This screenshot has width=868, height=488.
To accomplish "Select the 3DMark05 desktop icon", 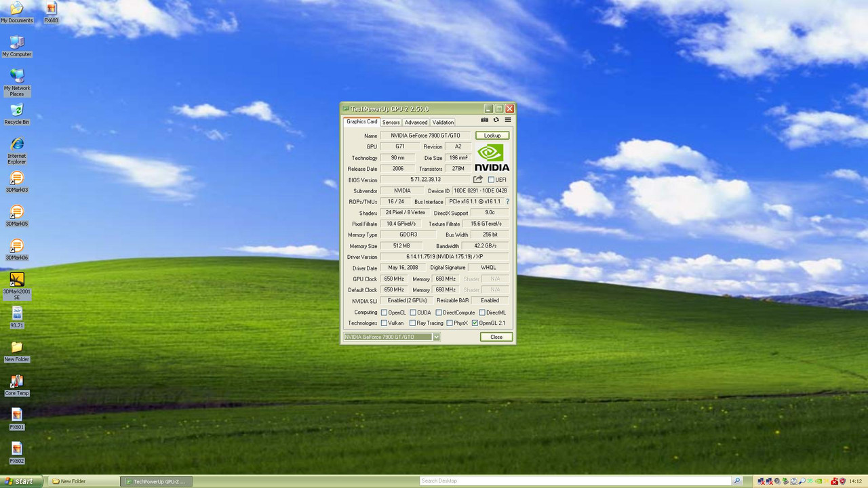I will click(x=17, y=216).
